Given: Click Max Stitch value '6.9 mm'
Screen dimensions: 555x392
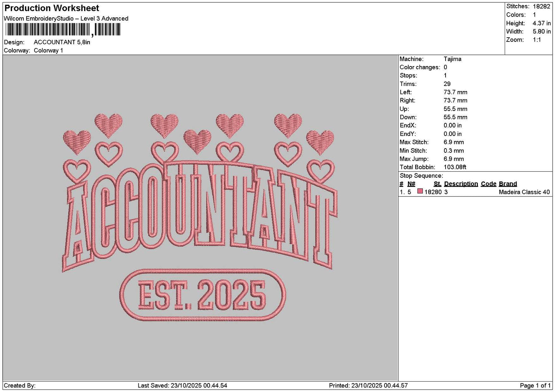Looking at the screenshot, I should point(454,142).
